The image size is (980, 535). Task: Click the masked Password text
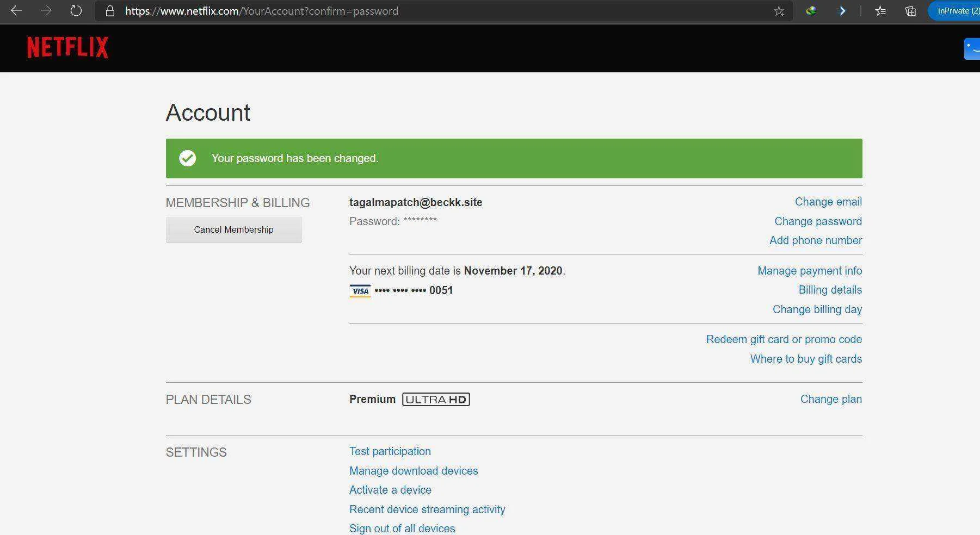point(393,221)
